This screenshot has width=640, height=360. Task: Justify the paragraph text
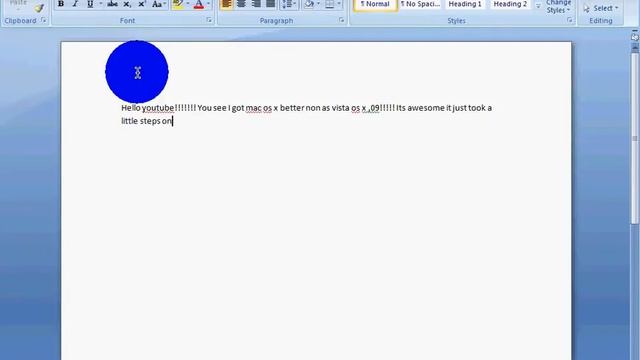tap(270, 4)
